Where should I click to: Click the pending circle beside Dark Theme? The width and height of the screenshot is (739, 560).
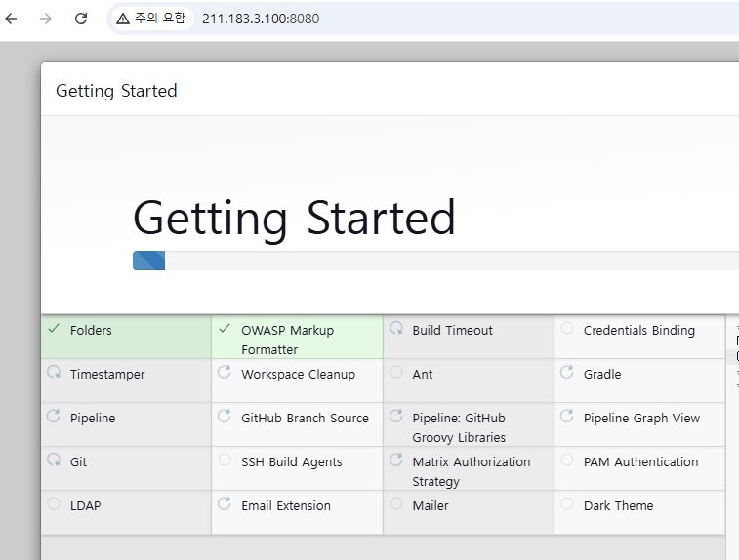tap(567, 503)
